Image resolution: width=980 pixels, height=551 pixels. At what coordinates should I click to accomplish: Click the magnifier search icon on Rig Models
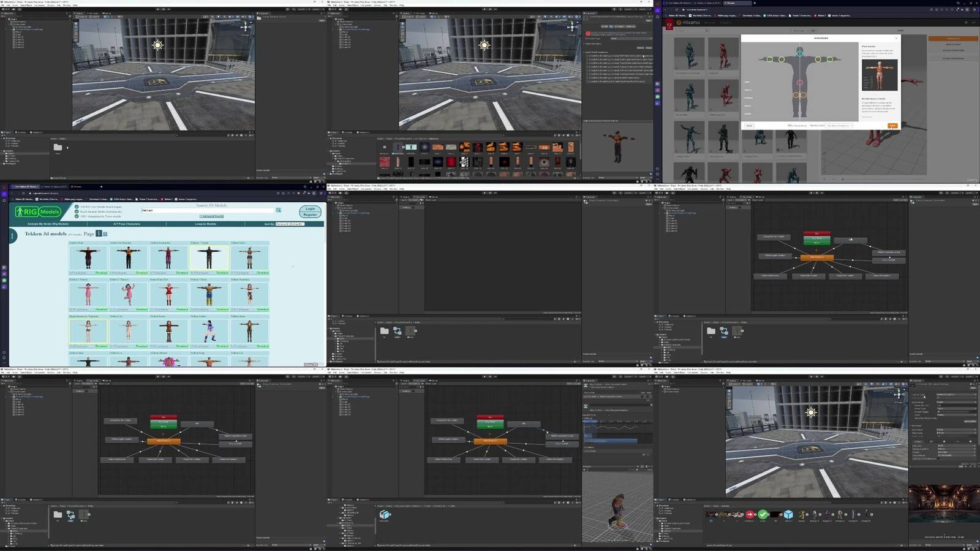pyautogui.click(x=278, y=210)
